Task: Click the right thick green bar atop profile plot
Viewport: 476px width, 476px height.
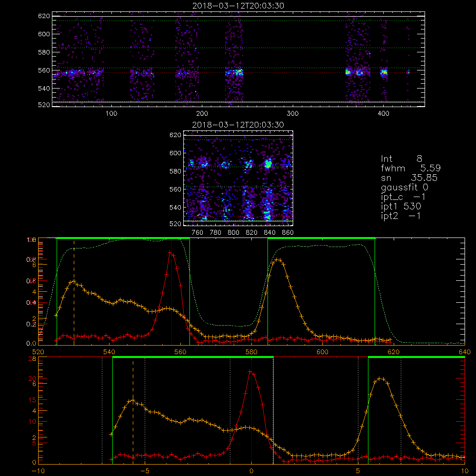Action: [x=321, y=238]
